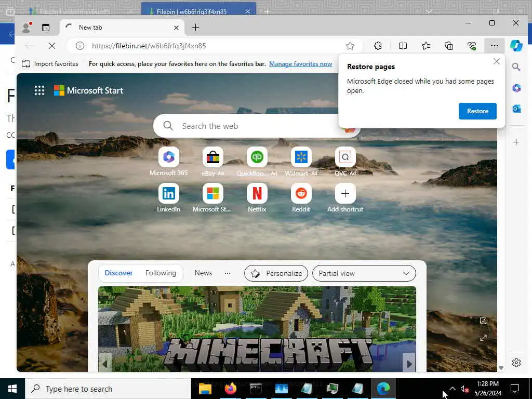The width and height of the screenshot is (532, 399).
Task: Open Edge profile icon
Action: [x=26, y=28]
